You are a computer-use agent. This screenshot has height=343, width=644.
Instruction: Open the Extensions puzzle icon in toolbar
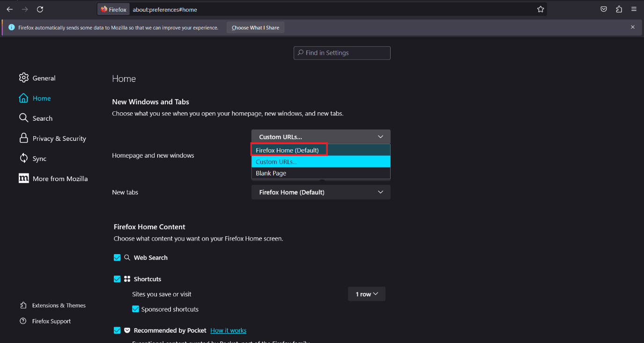(619, 9)
